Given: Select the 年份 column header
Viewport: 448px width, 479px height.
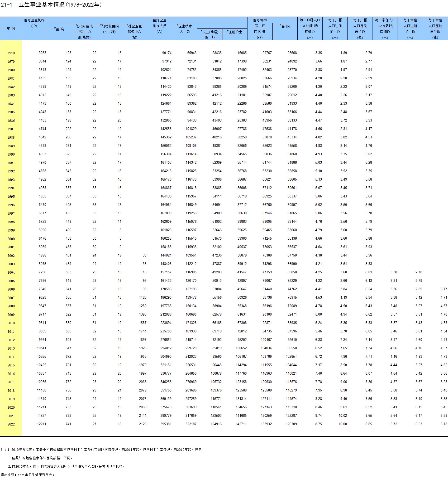Looking at the screenshot, I should [11, 28].
